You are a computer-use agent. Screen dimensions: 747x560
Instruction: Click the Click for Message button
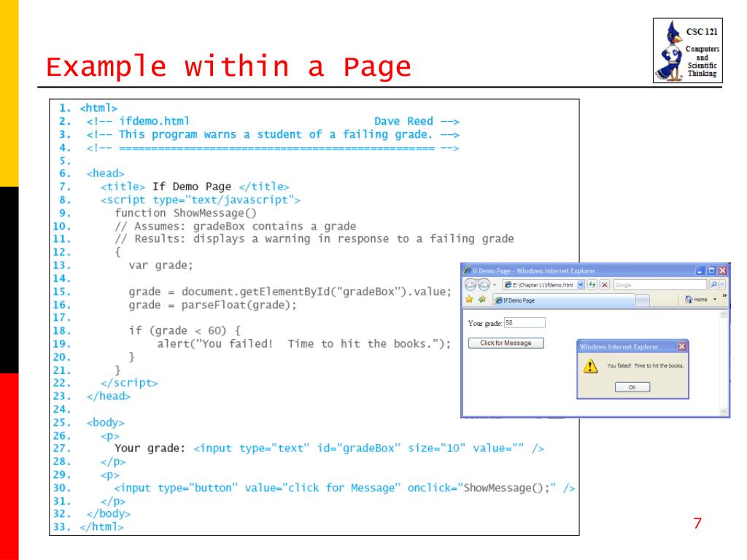click(x=506, y=343)
